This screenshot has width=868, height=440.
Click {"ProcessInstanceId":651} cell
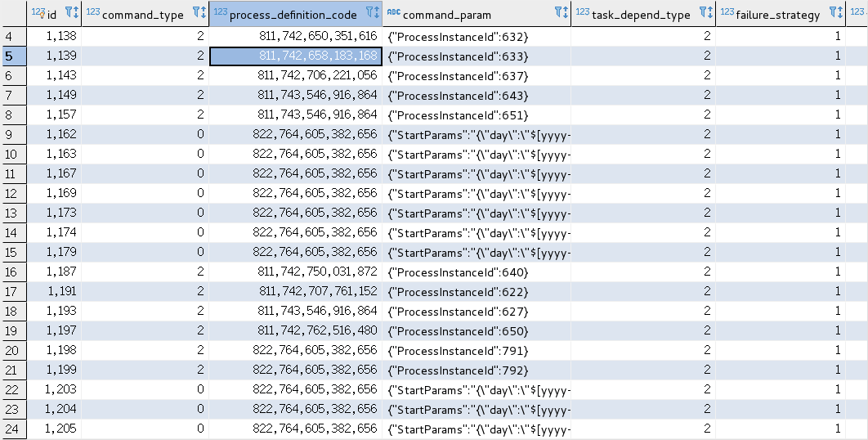477,114
